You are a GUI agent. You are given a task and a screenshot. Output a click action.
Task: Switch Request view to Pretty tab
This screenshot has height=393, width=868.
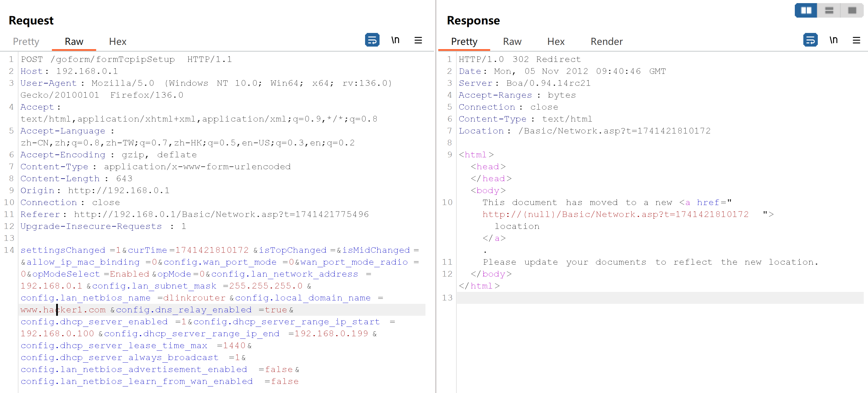pyautogui.click(x=26, y=41)
